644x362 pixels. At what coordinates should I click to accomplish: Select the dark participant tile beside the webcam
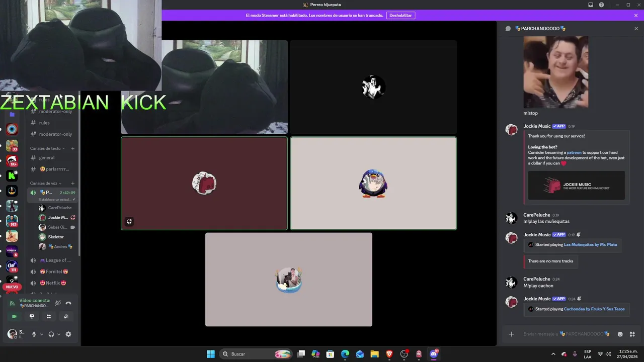tap(373, 87)
